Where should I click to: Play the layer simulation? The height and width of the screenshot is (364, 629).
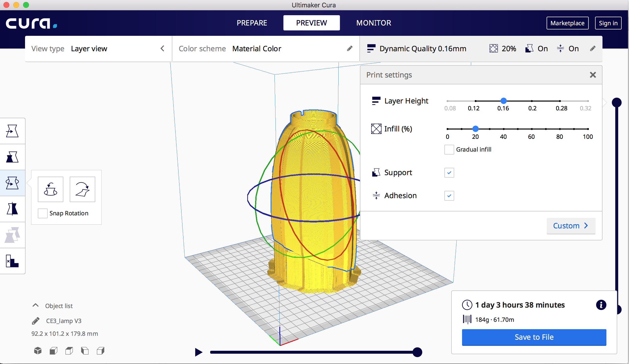coord(198,352)
